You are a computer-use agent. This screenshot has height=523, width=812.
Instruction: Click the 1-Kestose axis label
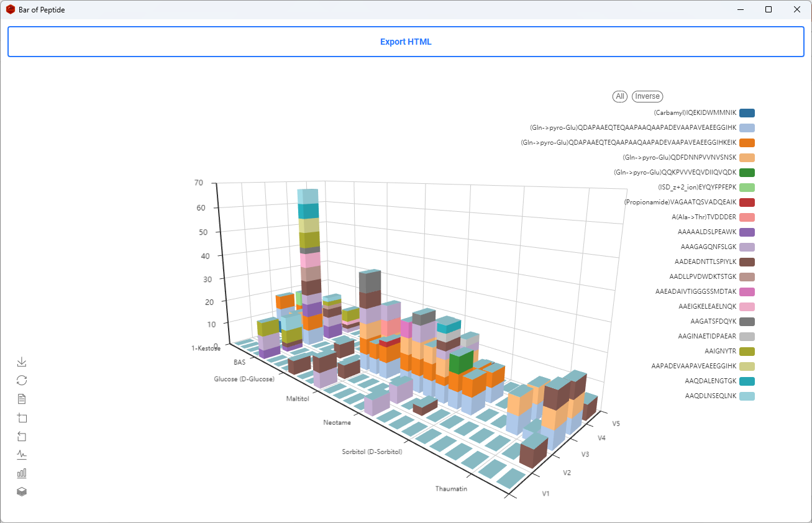(206, 348)
